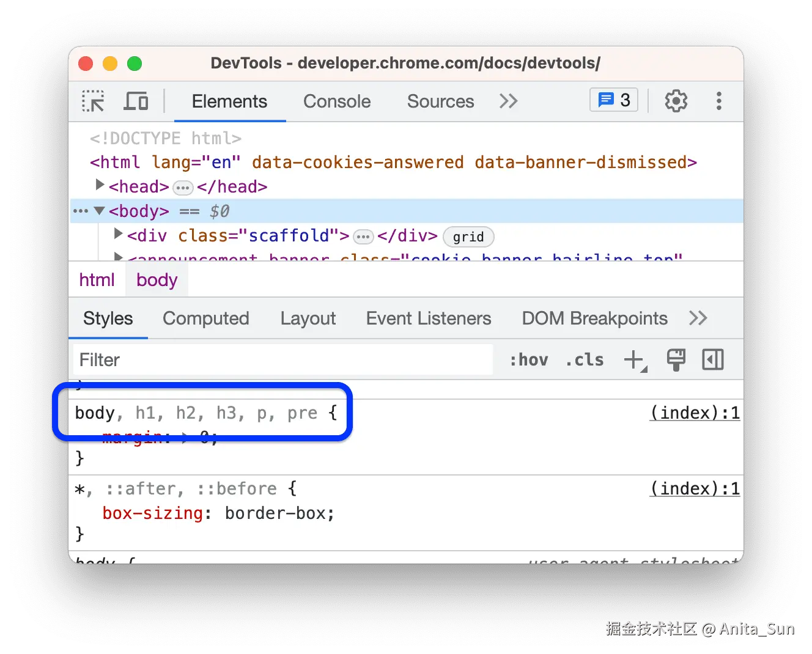
Task: Select the Styles tab
Action: pyautogui.click(x=108, y=318)
